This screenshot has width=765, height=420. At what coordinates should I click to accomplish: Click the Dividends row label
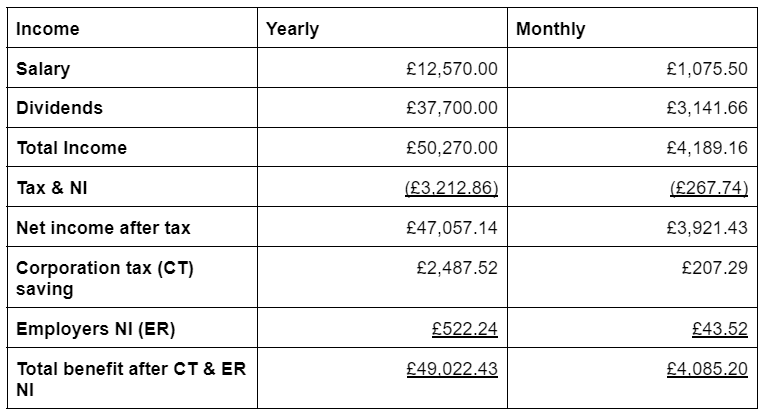click(59, 108)
